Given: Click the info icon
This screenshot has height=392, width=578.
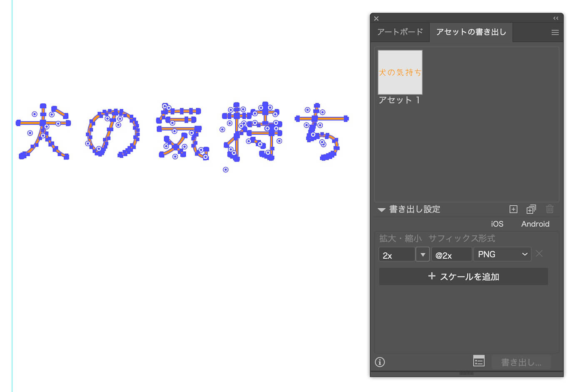Looking at the screenshot, I should (x=380, y=362).
